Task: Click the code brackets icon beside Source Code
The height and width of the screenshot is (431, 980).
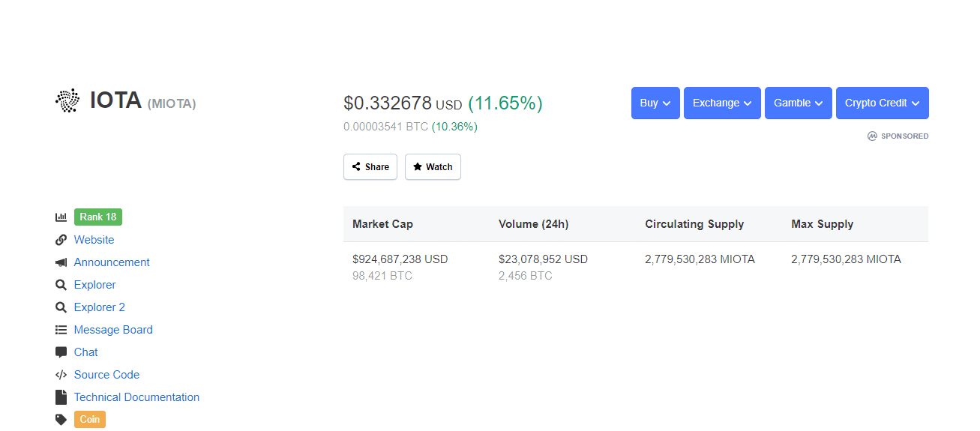Action: pyautogui.click(x=61, y=375)
